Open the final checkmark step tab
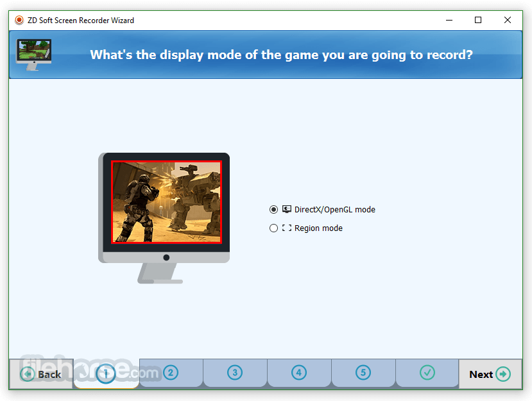This screenshot has height=401, width=532. point(427,373)
